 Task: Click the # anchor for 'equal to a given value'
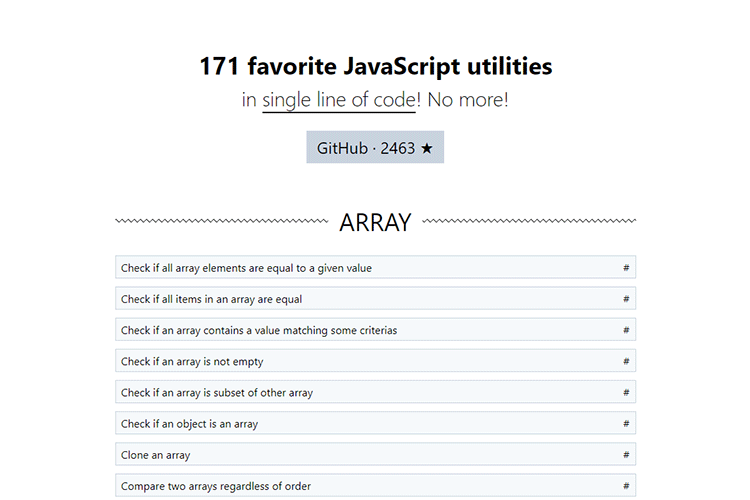tap(626, 268)
